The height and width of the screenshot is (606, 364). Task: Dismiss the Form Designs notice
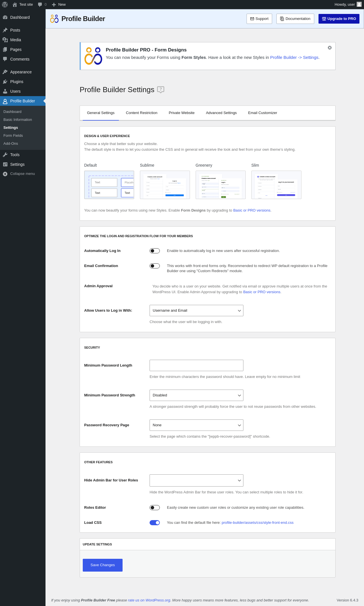pyautogui.click(x=330, y=48)
